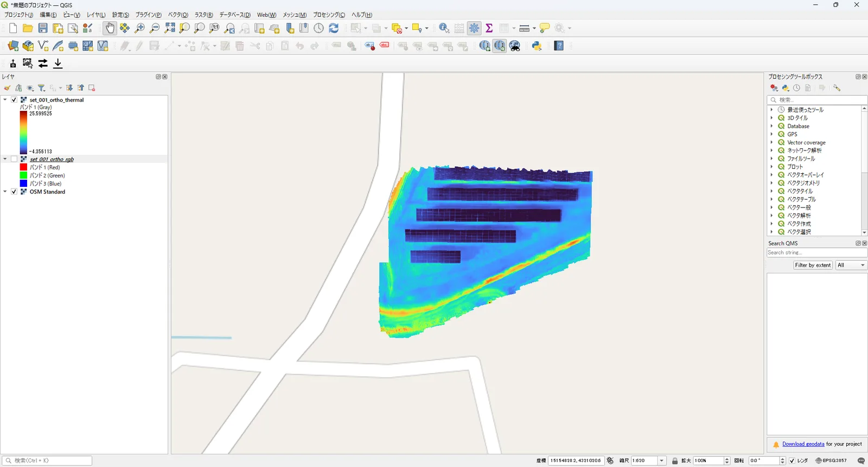Open the Python console
This screenshot has height=467, width=868.
[x=537, y=46]
